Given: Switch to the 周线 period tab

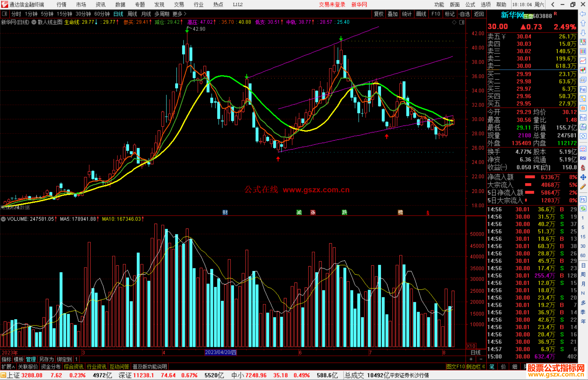Looking at the screenshot, I should coord(132,14).
